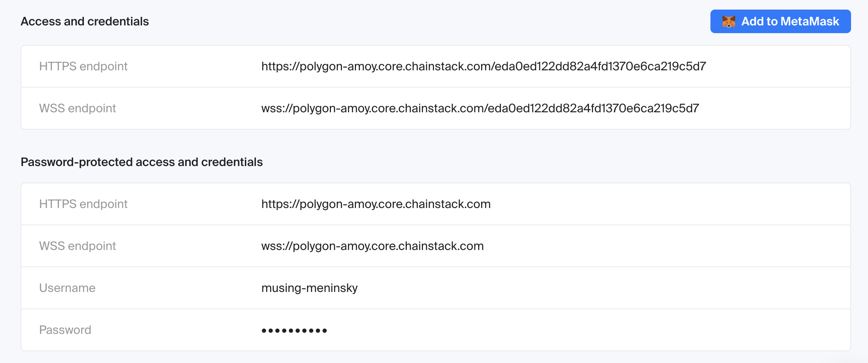Image resolution: width=868 pixels, height=363 pixels.
Task: Select the password-protected WSS endpoint URL
Action: coord(372,246)
